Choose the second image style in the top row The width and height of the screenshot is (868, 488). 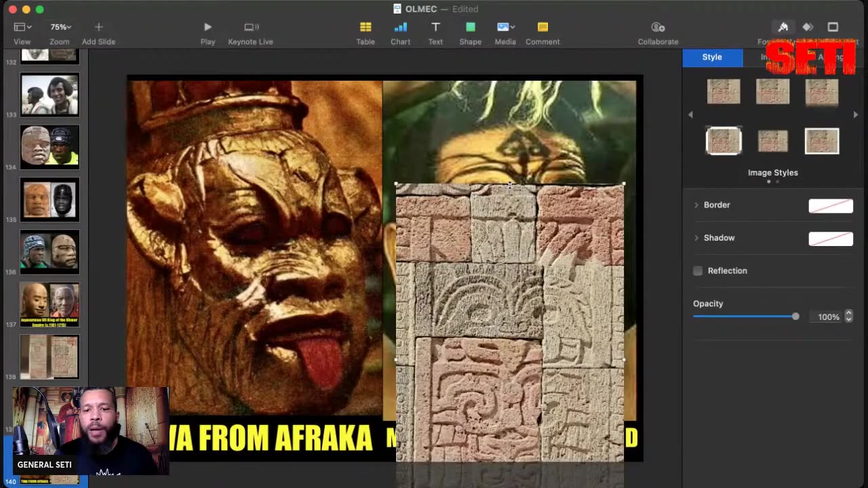point(772,91)
